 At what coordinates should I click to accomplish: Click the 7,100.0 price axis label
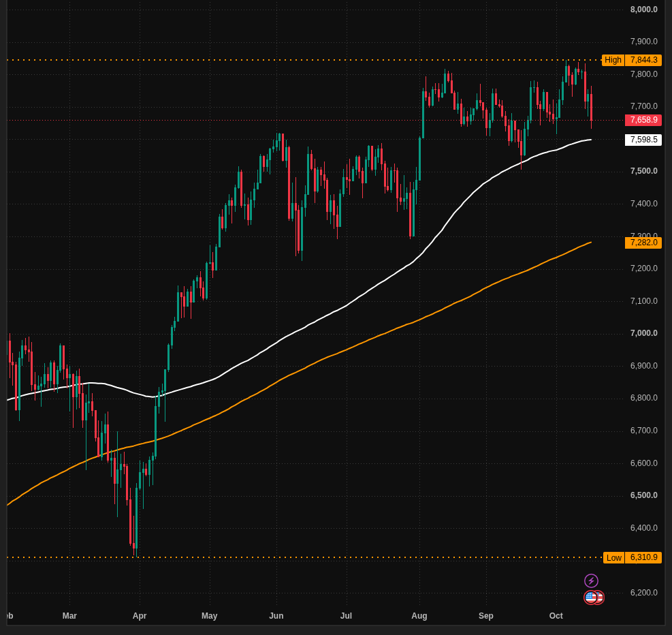(x=643, y=301)
